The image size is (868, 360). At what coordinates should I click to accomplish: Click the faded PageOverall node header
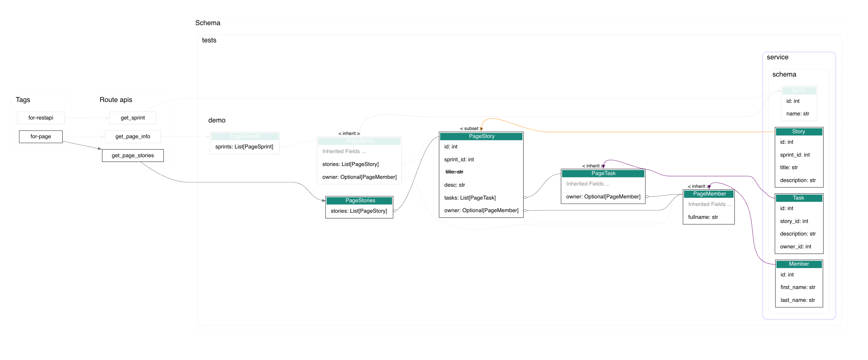coord(245,136)
